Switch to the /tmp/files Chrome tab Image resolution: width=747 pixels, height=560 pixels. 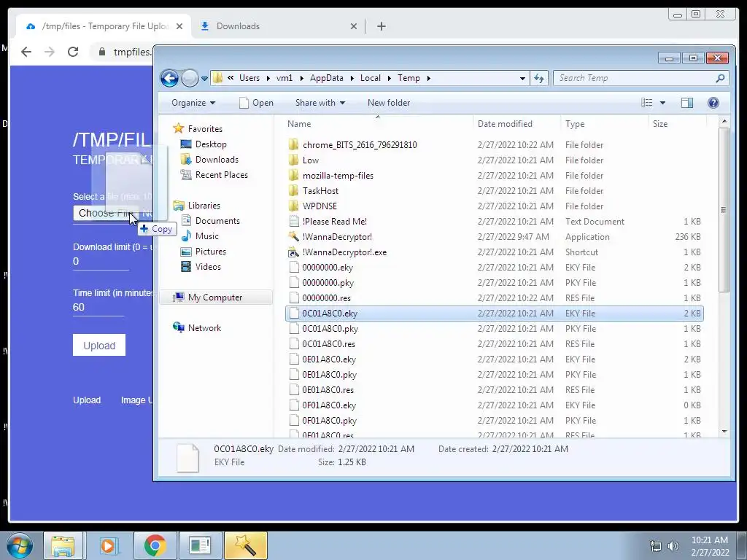pyautogui.click(x=104, y=26)
